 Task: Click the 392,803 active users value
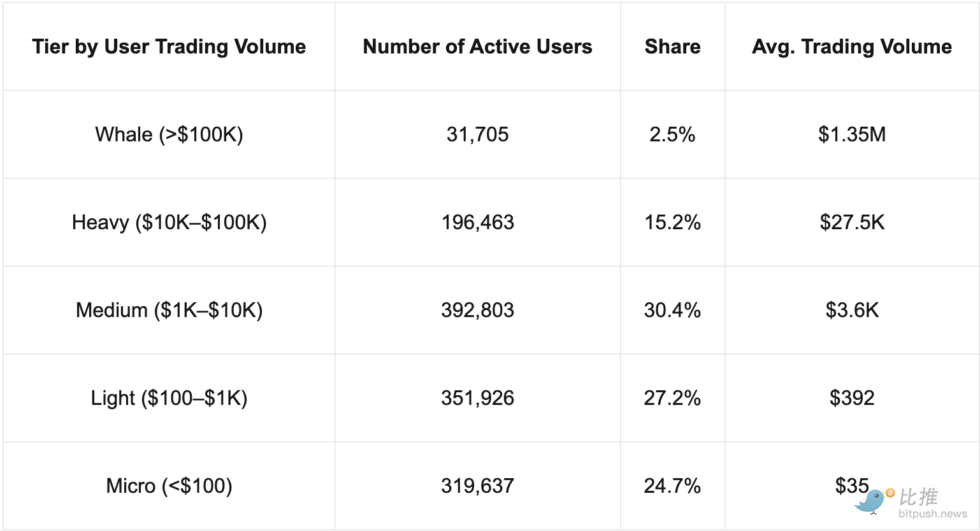click(477, 310)
